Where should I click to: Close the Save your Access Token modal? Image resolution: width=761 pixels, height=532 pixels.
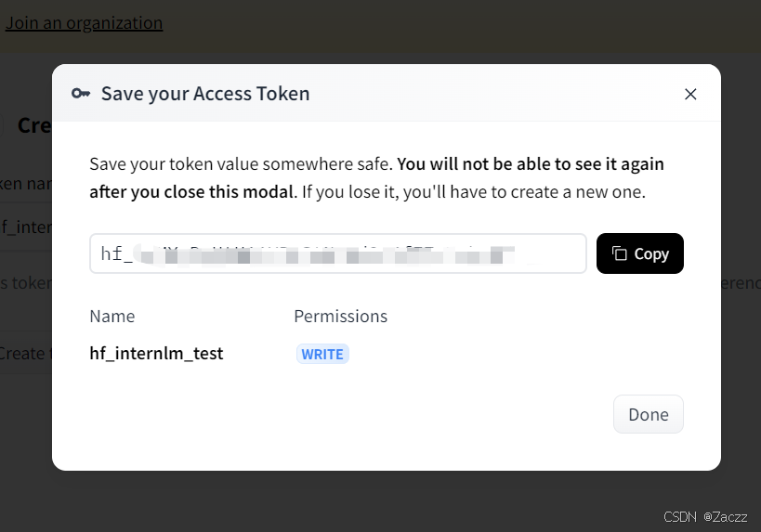click(x=690, y=94)
